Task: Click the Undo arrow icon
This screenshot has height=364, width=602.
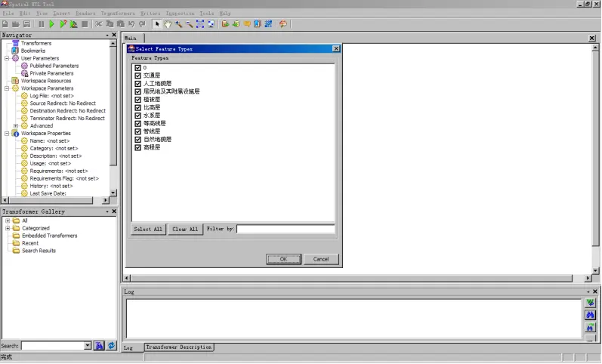Action: point(131,24)
